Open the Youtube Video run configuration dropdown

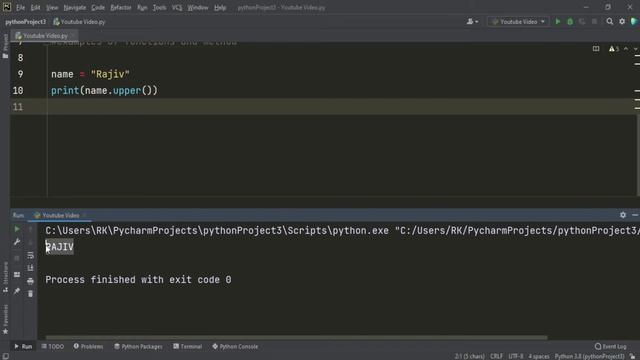[x=518, y=22]
